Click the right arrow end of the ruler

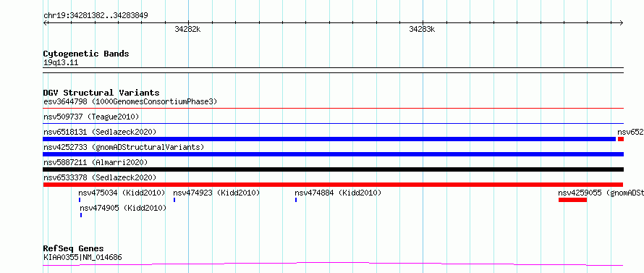pyautogui.click(x=621, y=23)
